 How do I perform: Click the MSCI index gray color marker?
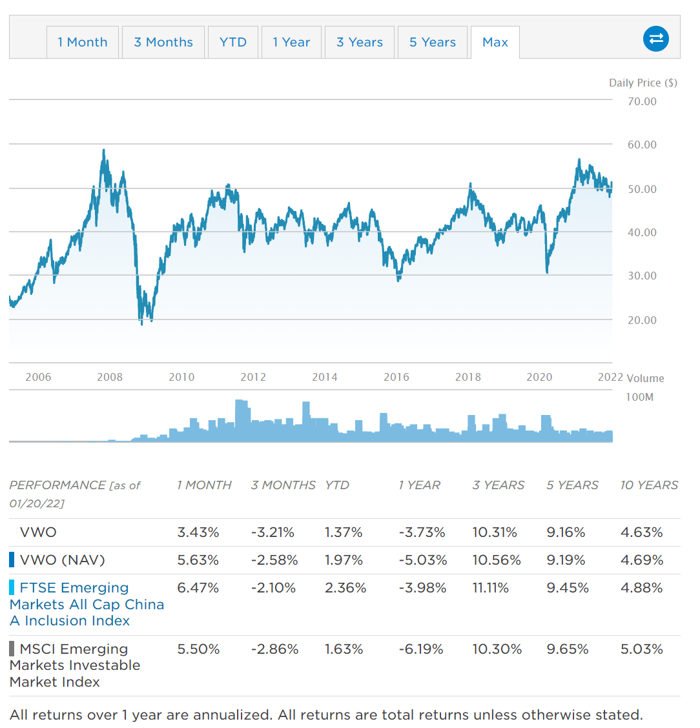pyautogui.click(x=12, y=649)
